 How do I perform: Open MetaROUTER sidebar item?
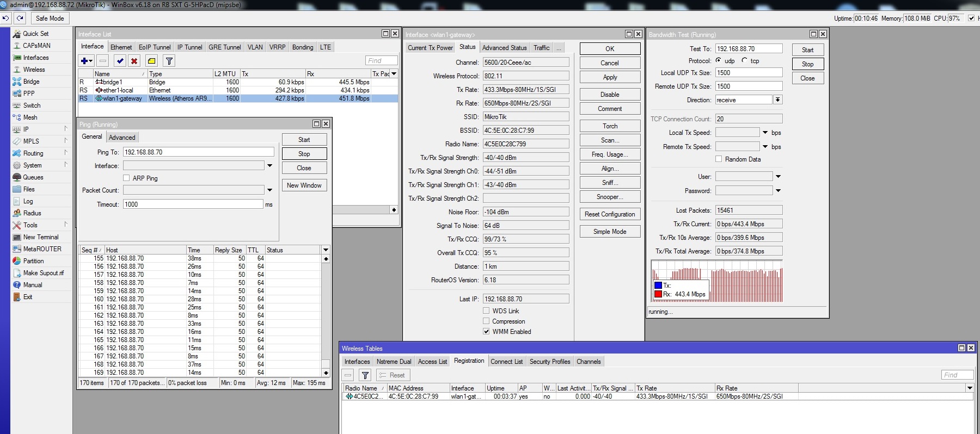point(42,249)
